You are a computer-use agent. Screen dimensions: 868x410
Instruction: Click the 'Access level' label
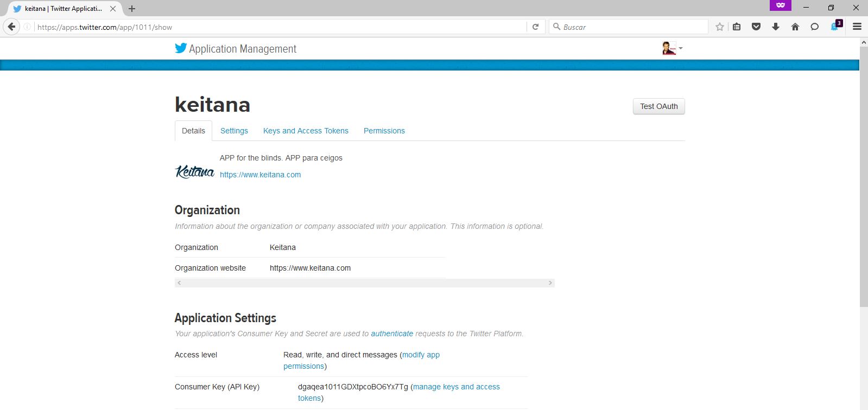[x=196, y=355]
